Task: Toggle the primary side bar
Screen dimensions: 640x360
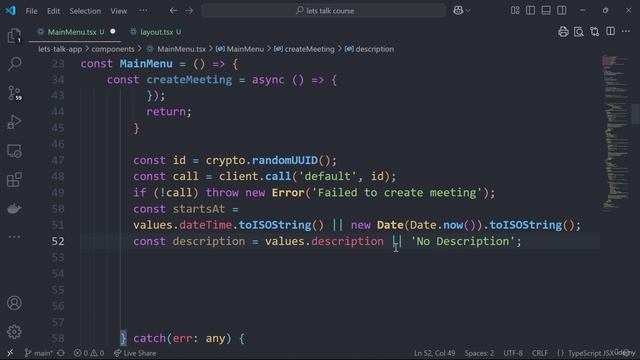Action: pyautogui.click(x=530, y=11)
